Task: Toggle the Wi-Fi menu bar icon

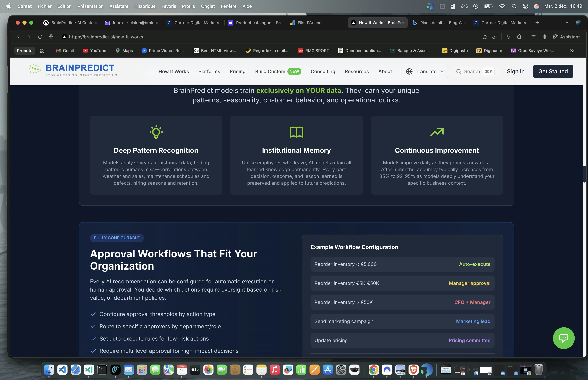Action: tap(502, 6)
